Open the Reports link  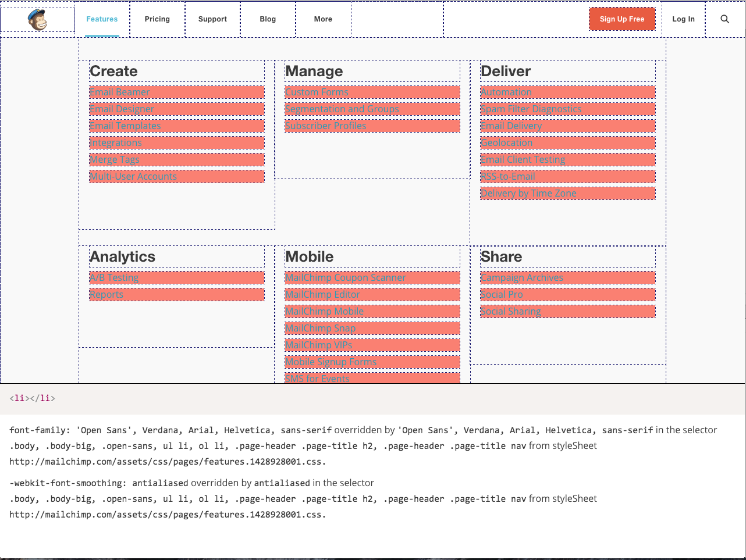(106, 294)
